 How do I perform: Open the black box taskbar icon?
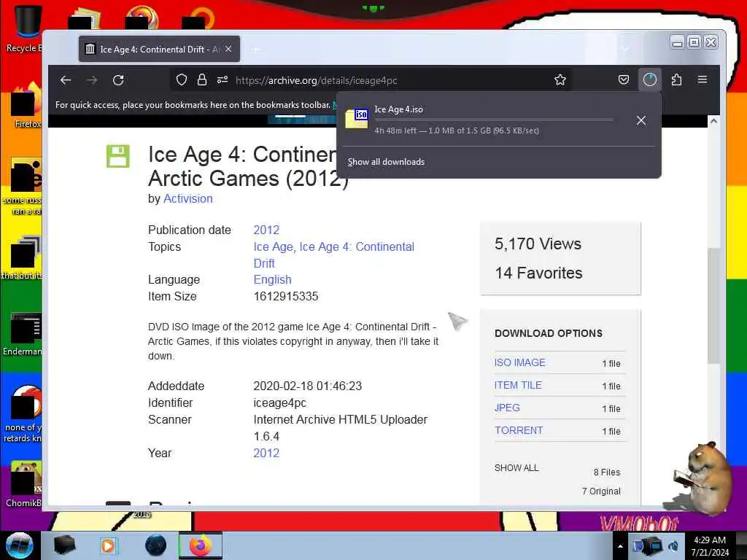64,545
